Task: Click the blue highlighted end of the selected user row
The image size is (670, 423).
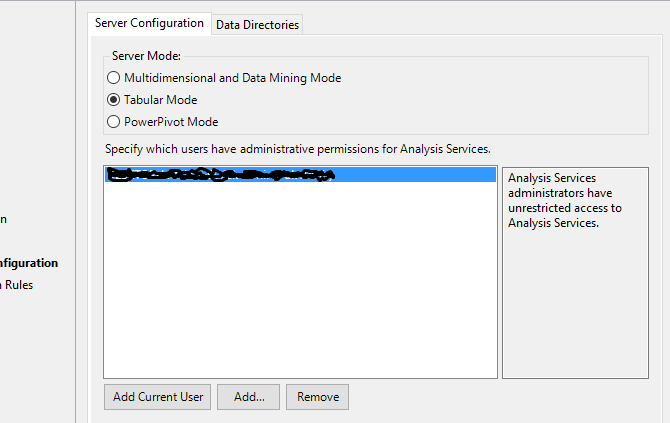Action: (x=414, y=174)
